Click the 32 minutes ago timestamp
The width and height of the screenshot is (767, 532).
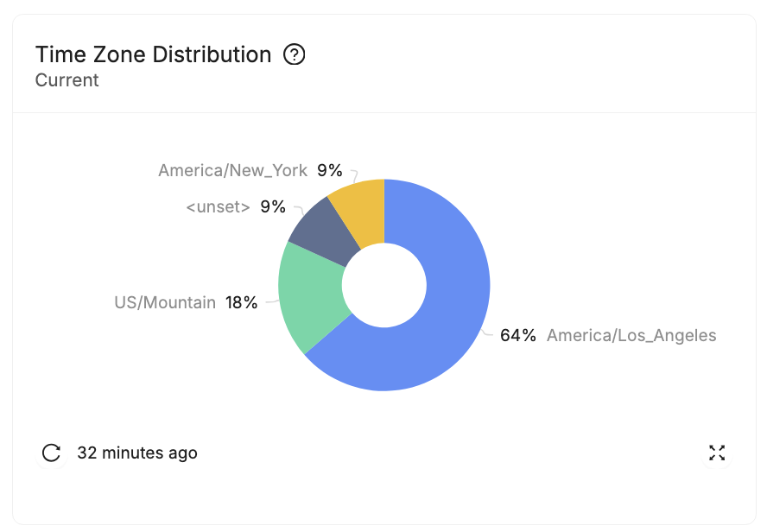point(136,453)
